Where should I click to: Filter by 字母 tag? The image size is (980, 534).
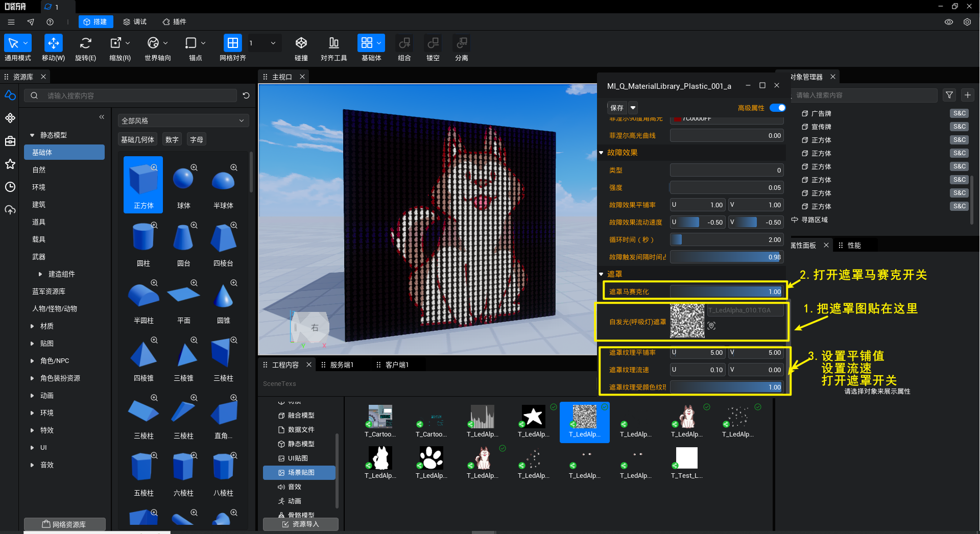coord(197,140)
